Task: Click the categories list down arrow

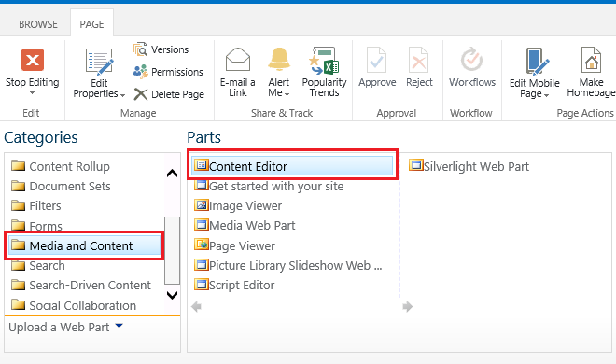Action: click(x=172, y=295)
